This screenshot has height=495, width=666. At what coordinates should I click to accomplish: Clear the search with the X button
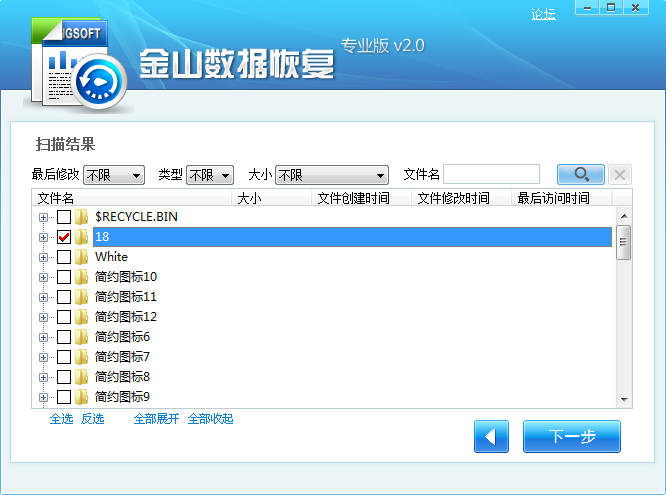click(x=620, y=174)
